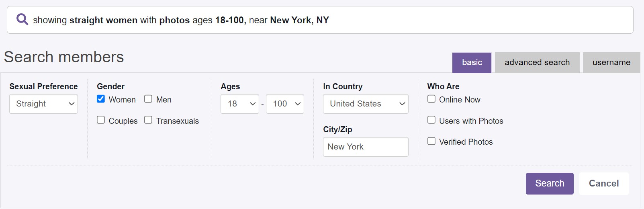Enable Users with Photos filter
The width and height of the screenshot is (644, 209).
[x=431, y=120]
